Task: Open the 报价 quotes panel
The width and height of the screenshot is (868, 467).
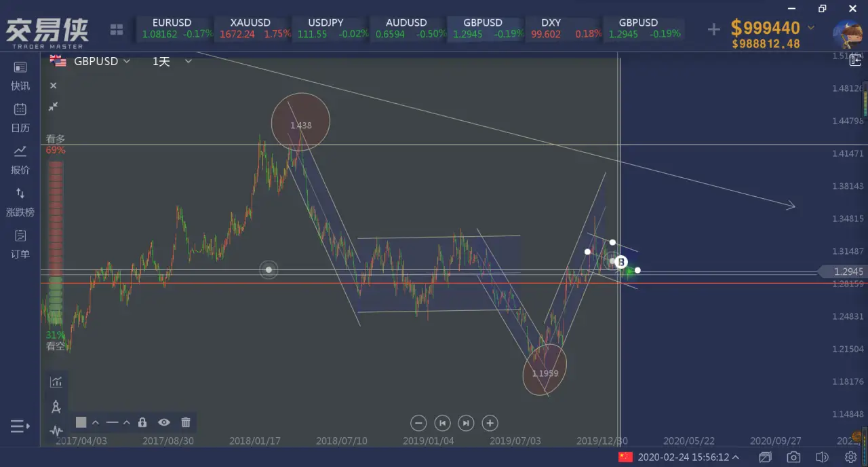Action: point(20,160)
